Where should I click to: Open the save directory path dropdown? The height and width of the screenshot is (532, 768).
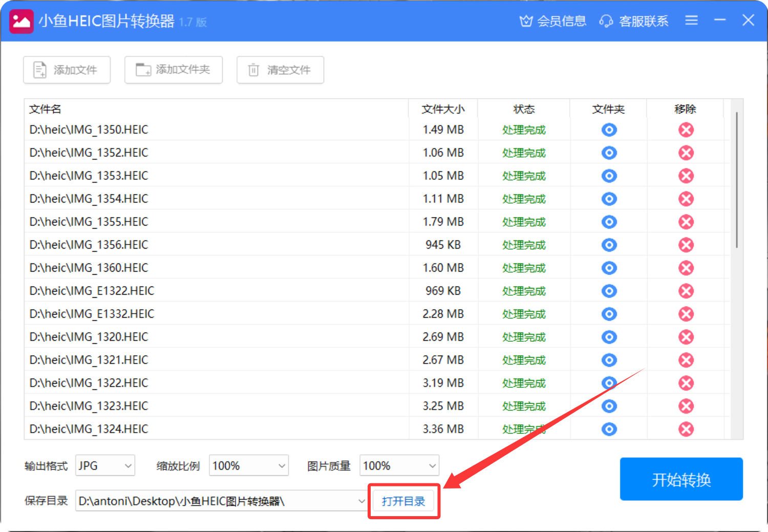pos(361,501)
